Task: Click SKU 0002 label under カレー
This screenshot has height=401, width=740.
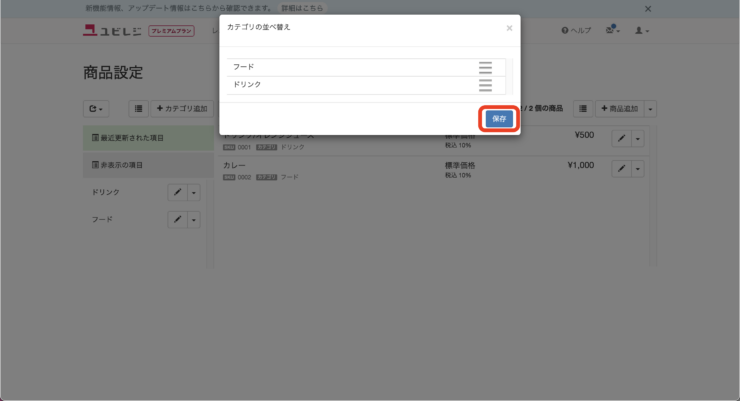Action: tap(237, 177)
